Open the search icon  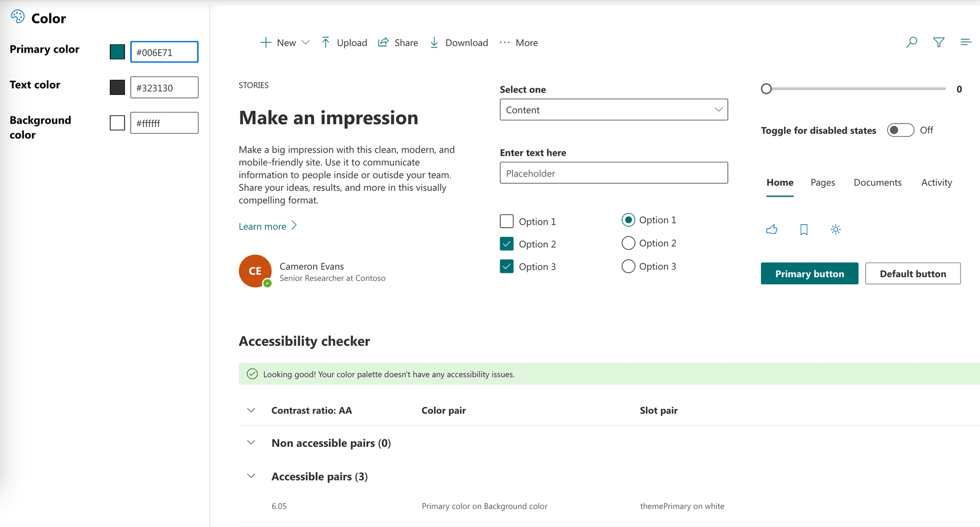click(912, 42)
